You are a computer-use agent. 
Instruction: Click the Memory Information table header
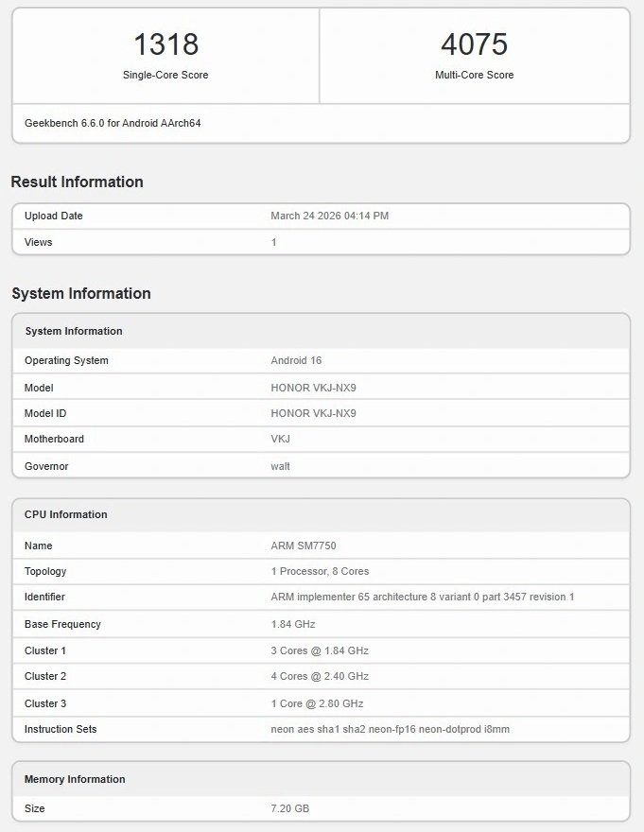75,779
